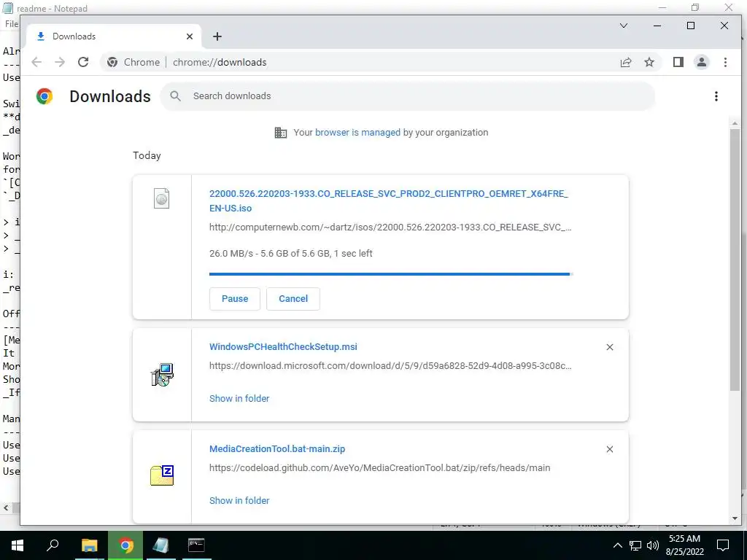Viewport: 747px width, 560px height.
Task: Open a new tab with plus button
Action: (x=217, y=36)
